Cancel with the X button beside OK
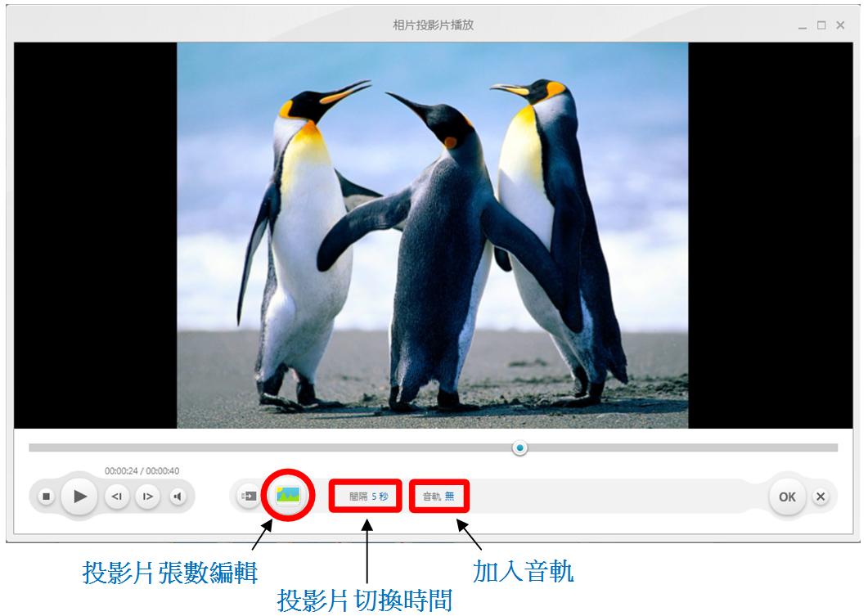 [x=821, y=497]
